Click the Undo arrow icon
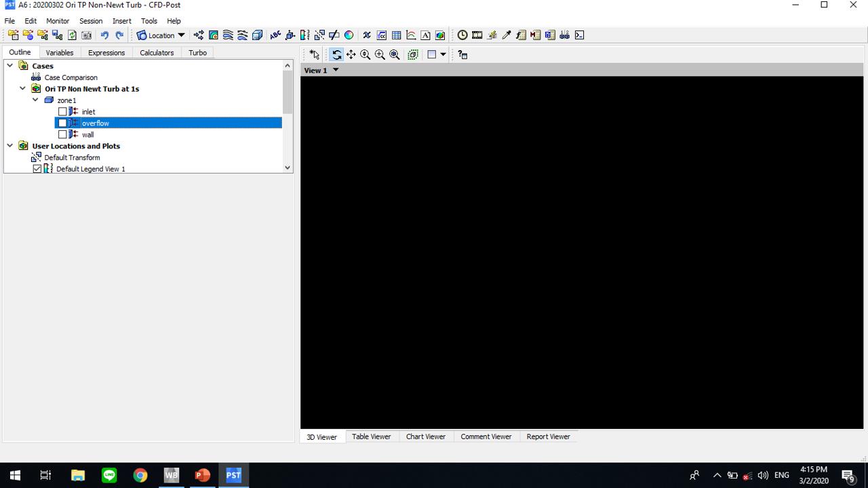The image size is (868, 488). point(104,35)
